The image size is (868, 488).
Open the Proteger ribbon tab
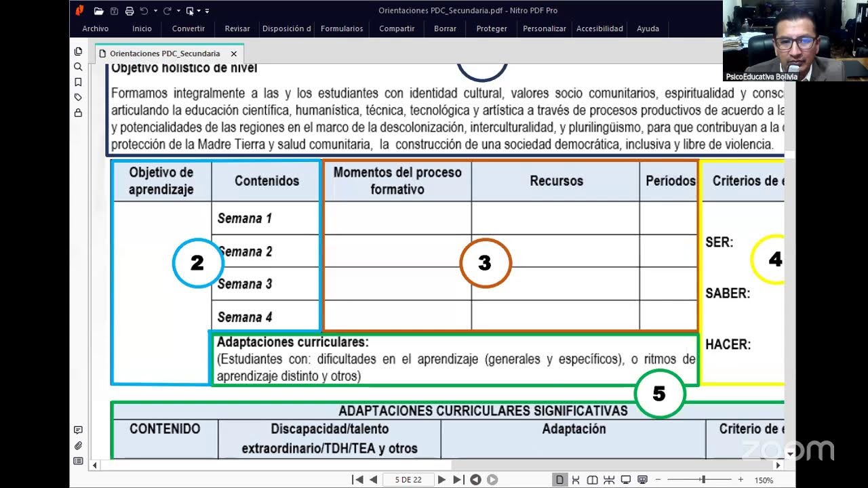pyautogui.click(x=492, y=28)
